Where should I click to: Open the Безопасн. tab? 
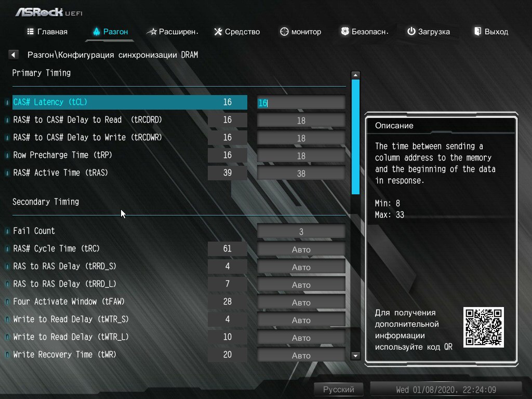click(364, 32)
